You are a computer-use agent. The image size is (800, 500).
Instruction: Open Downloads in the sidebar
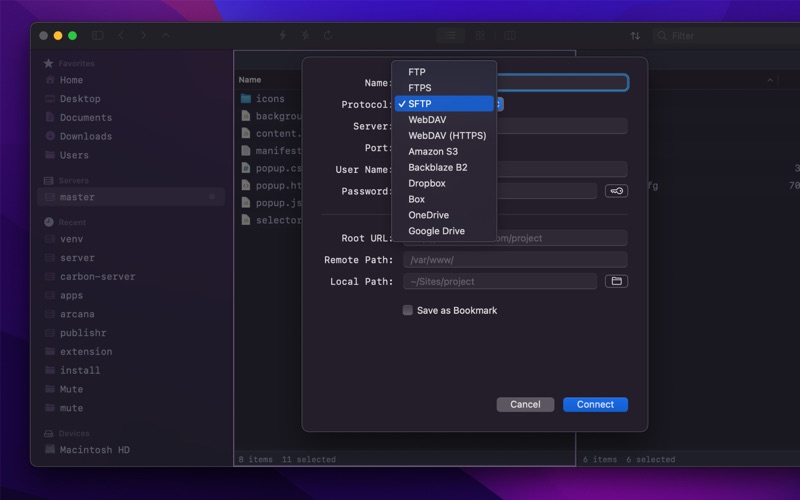tap(86, 137)
